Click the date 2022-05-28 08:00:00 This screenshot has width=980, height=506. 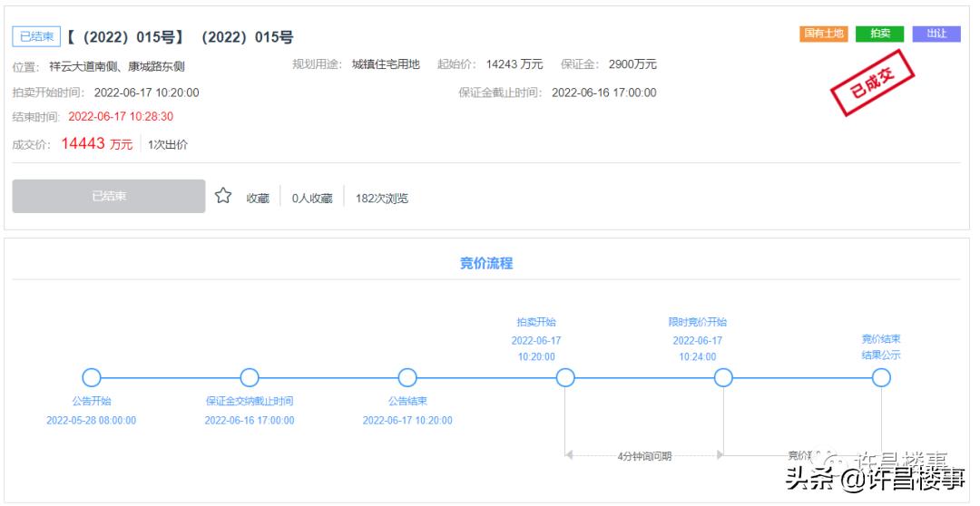(x=92, y=421)
